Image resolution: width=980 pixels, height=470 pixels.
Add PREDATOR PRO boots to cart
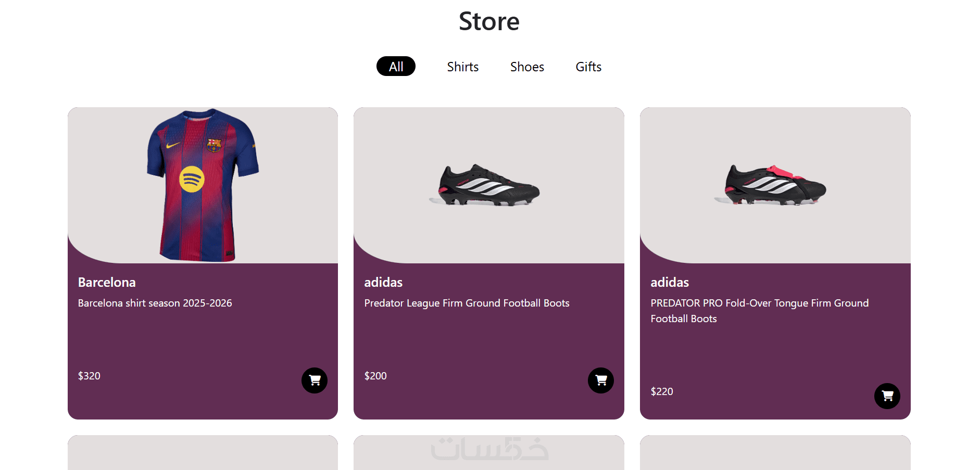pyautogui.click(x=887, y=396)
